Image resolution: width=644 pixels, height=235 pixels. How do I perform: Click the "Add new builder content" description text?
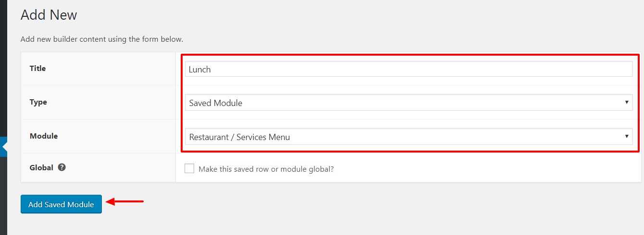pos(102,39)
